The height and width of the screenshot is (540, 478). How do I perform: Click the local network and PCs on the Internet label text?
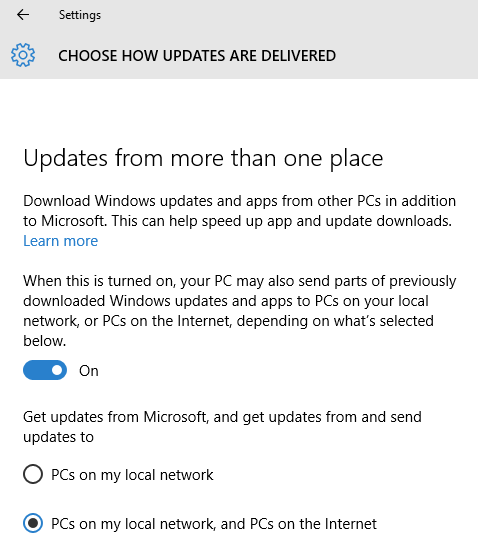coord(214,524)
